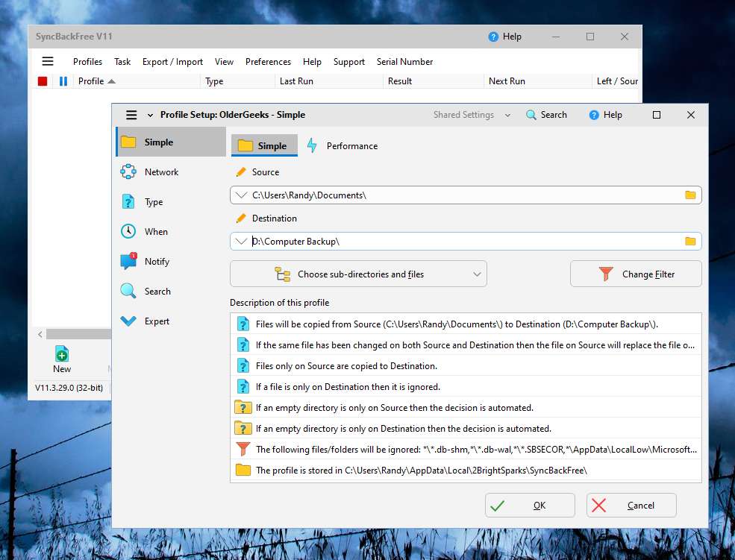The image size is (735, 560).
Task: Open the Help menu in menu bar
Action: pos(312,62)
